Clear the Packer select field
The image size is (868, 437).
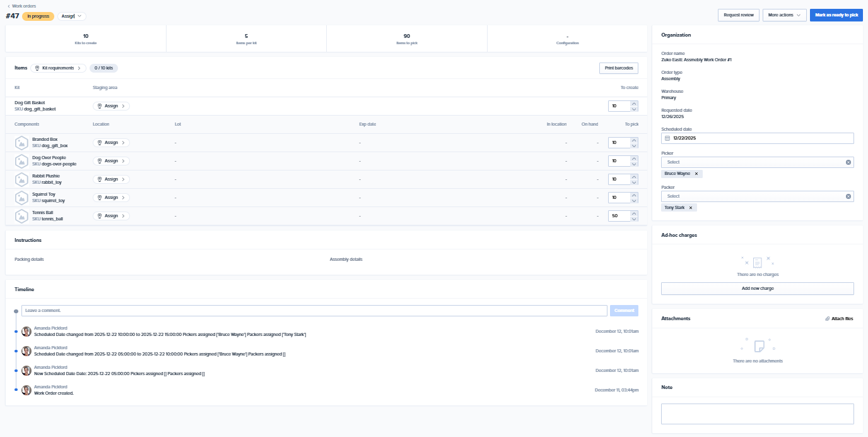(x=848, y=196)
